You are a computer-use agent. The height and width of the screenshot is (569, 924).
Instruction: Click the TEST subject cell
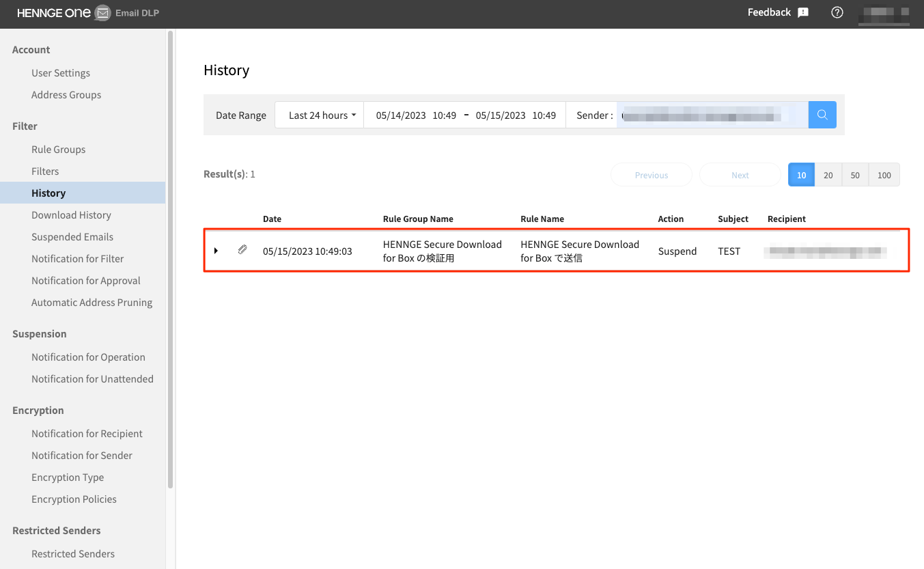(x=729, y=251)
